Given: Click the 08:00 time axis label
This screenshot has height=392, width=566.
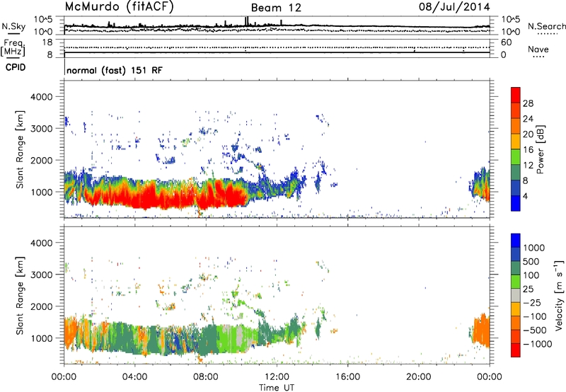Looking at the screenshot, I should (x=206, y=377).
